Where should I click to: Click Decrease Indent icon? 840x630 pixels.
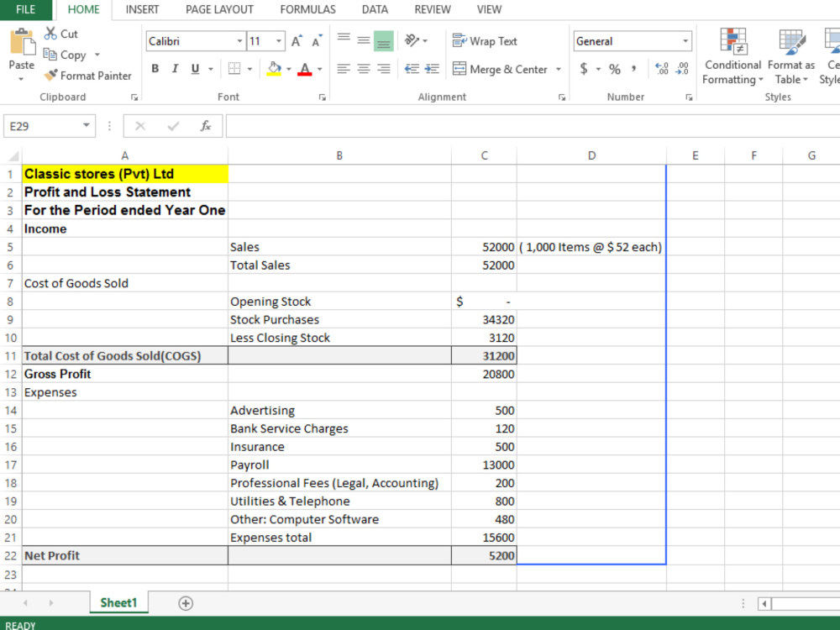412,69
